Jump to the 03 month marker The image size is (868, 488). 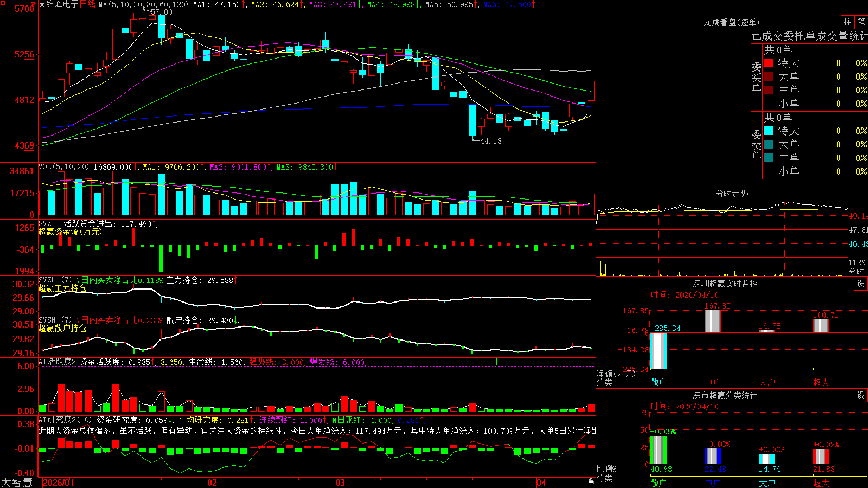tap(340, 483)
